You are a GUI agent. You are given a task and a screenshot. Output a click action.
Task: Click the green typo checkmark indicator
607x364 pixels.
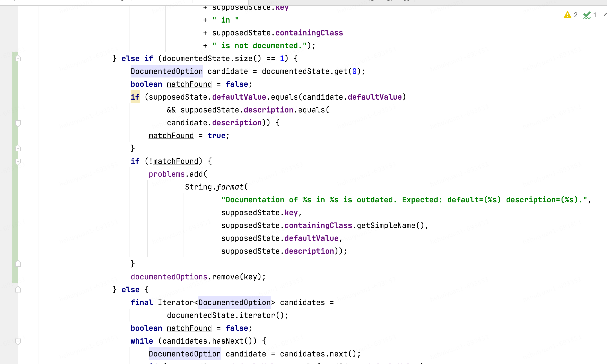pos(587,15)
